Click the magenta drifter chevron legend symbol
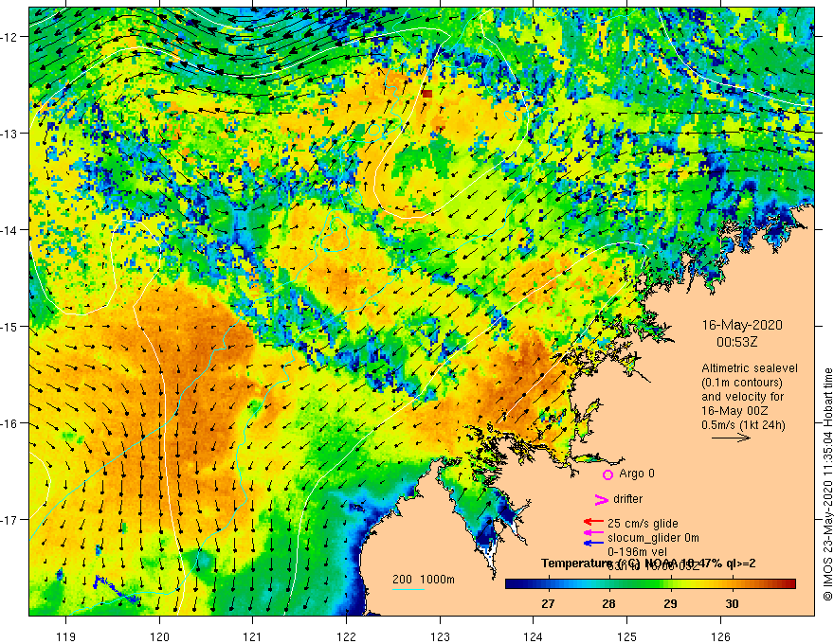This screenshot has height=644, width=834. 601,499
